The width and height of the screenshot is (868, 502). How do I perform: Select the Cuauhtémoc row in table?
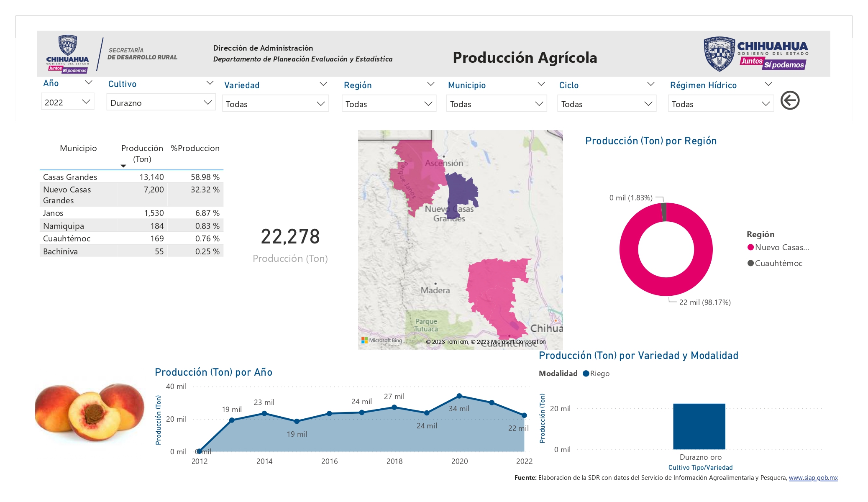coord(131,238)
